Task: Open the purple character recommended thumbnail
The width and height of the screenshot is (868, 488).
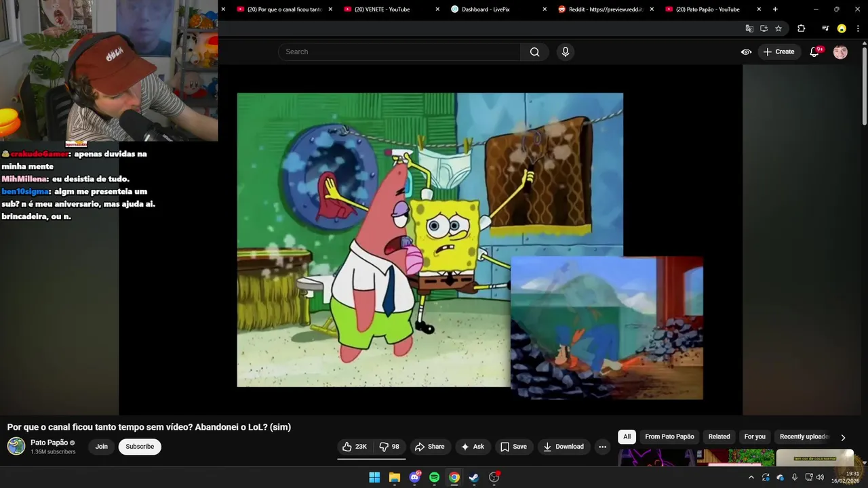Action: pyautogui.click(x=656, y=458)
